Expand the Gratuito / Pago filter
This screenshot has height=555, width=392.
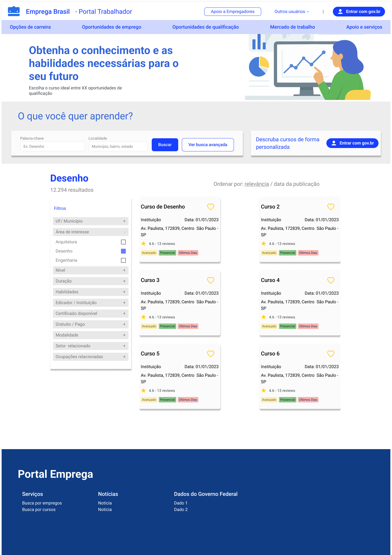coord(91,324)
